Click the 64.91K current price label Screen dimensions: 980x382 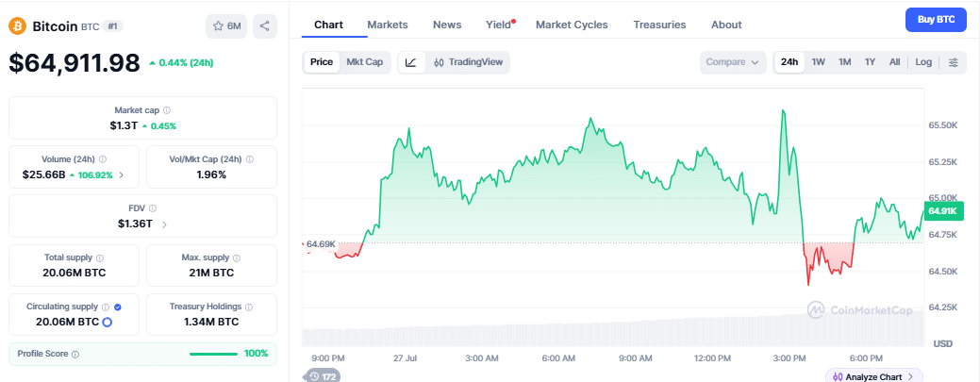[x=942, y=211]
